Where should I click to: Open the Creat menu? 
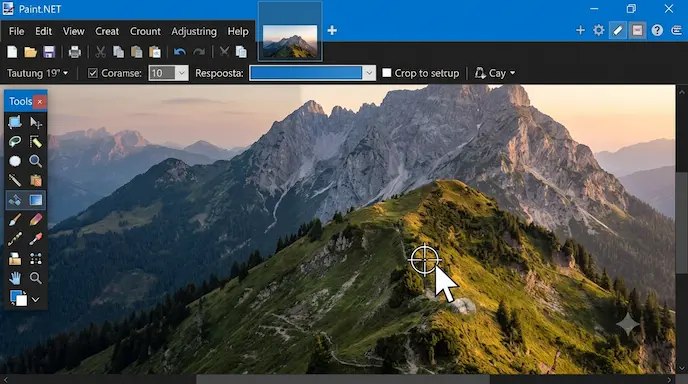pos(107,31)
